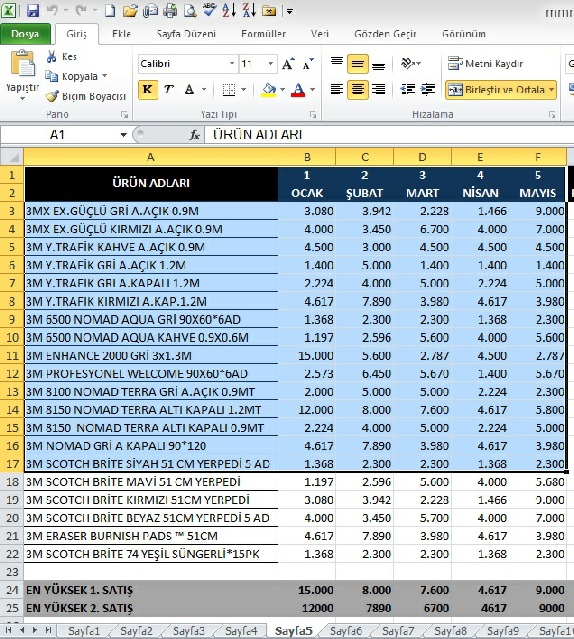The image size is (574, 639).
Task: Expand the Yapıştır paste options arrow
Action: point(22,98)
